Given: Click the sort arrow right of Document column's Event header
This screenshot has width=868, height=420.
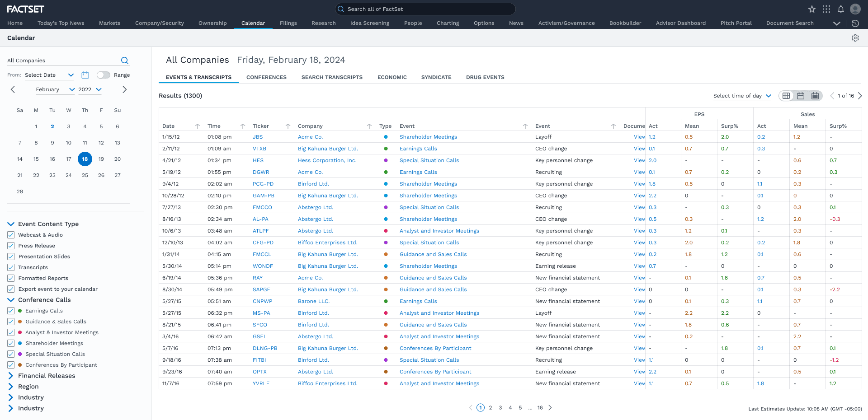Looking at the screenshot, I should [x=613, y=126].
